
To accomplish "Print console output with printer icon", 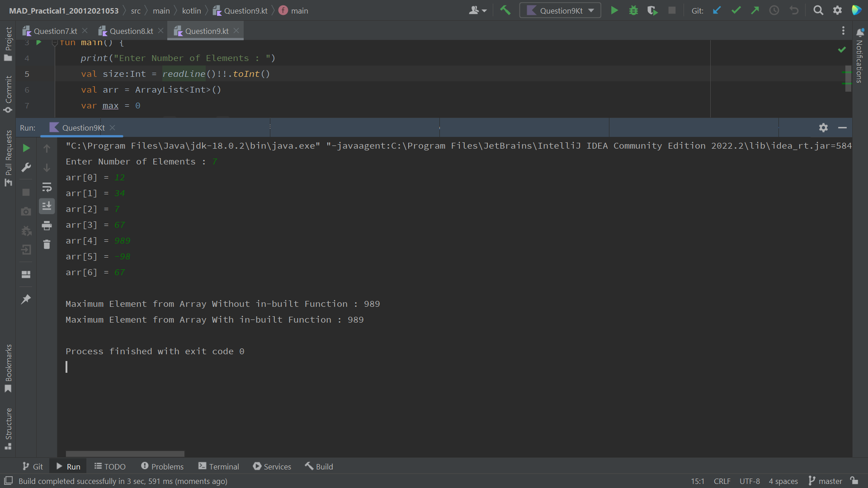I will (47, 225).
